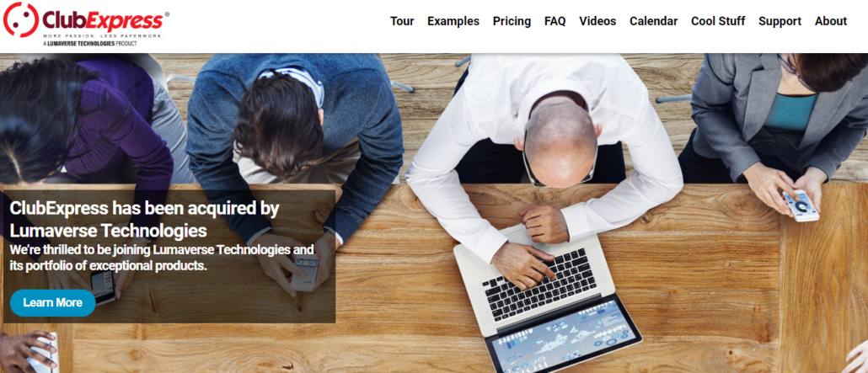
Task: Click the ClubExpress wordmark in the header
Action: click(104, 20)
